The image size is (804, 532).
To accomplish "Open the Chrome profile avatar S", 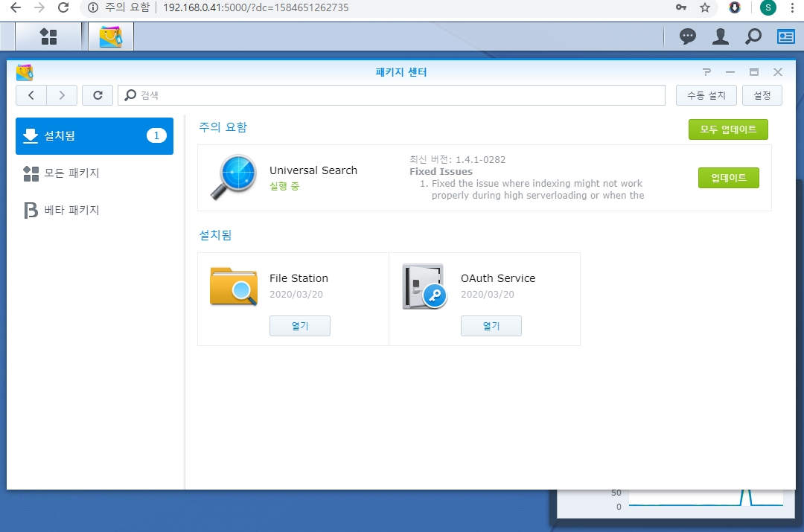I will click(768, 7).
